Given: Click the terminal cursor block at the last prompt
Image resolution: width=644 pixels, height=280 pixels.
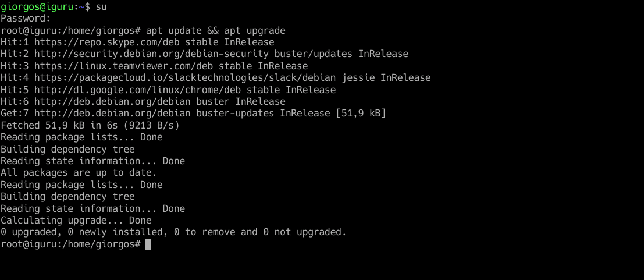Looking at the screenshot, I should tap(148, 244).
